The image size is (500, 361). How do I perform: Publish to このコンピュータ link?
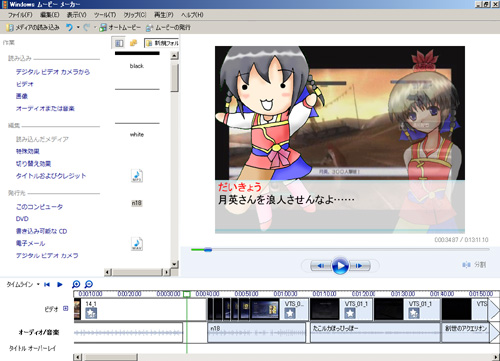pyautogui.click(x=39, y=207)
